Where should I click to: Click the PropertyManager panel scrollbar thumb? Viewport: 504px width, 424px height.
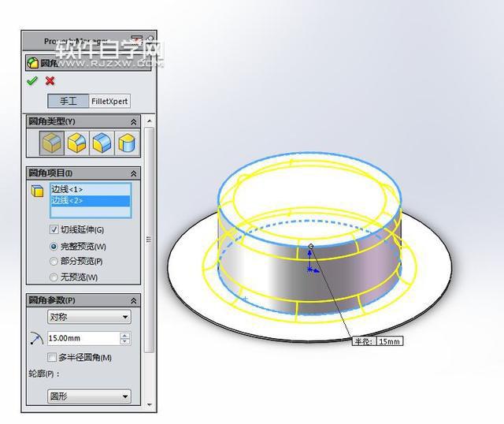coord(149,240)
